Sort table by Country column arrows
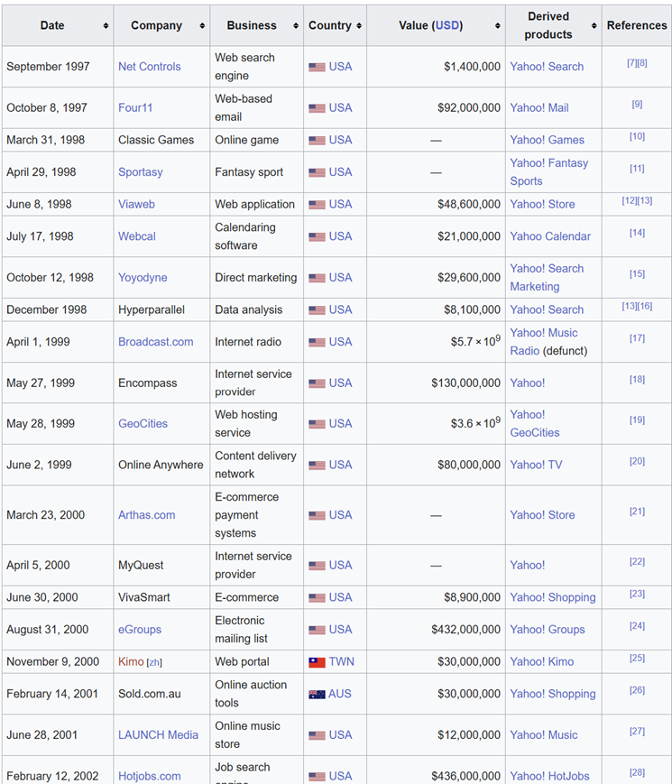This screenshot has width=672, height=784. (x=359, y=25)
